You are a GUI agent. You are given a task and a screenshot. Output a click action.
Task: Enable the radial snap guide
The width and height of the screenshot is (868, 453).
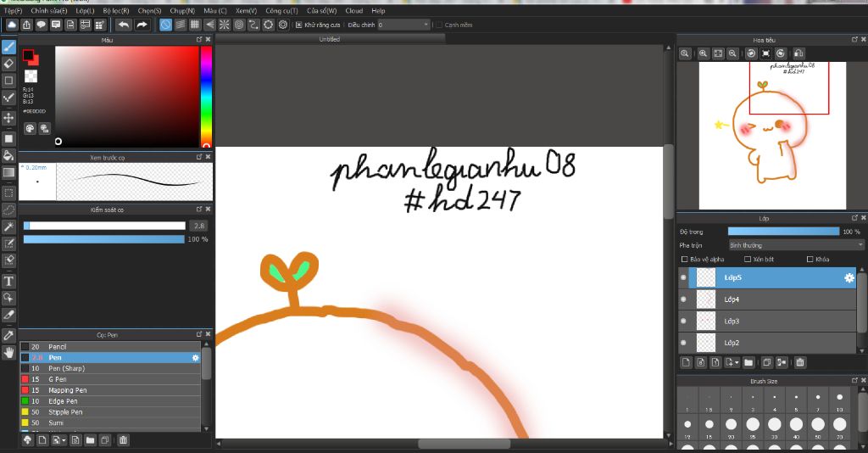[x=224, y=25]
